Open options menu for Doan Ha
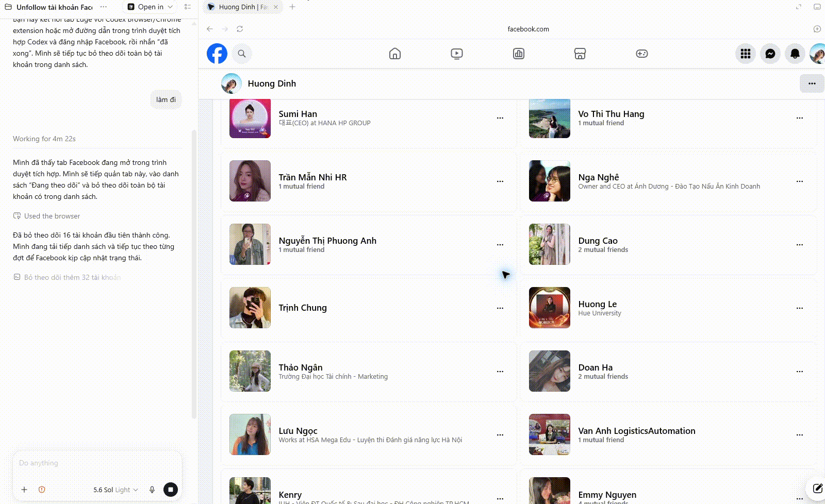825x504 pixels. 800,372
